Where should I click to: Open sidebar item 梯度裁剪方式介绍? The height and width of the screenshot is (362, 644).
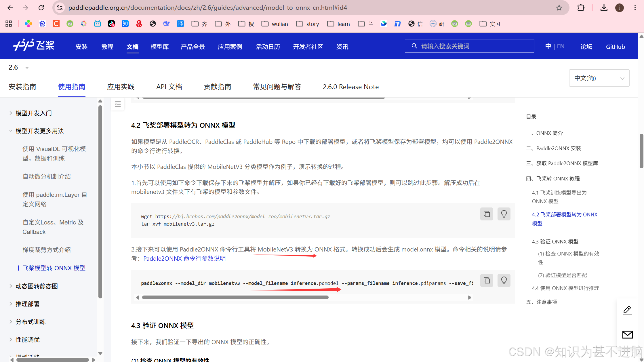[x=47, y=250]
